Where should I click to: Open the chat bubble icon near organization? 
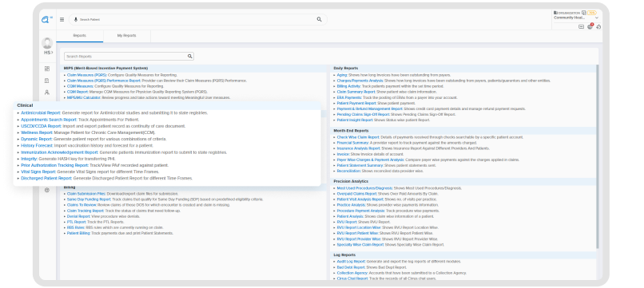pos(584,13)
